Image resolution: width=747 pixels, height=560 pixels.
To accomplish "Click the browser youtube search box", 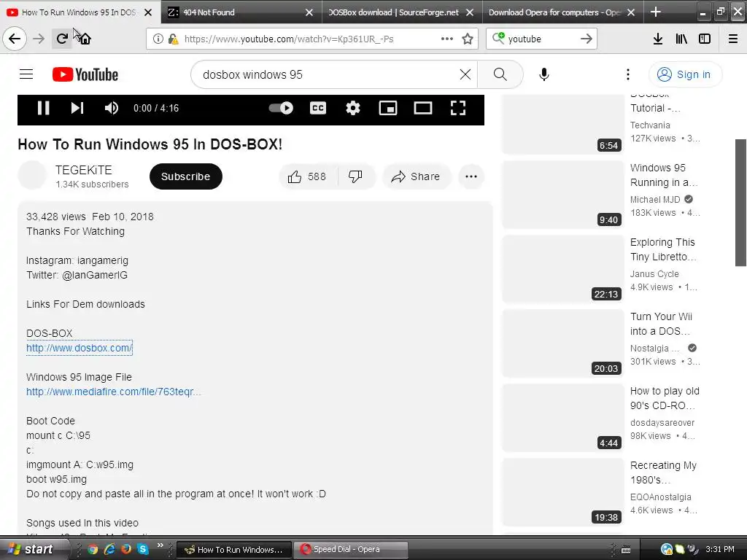I will [x=542, y=39].
